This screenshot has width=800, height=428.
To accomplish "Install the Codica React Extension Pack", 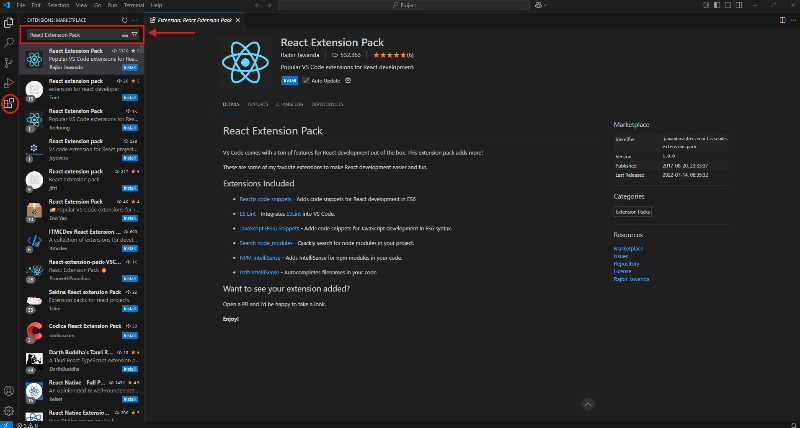I will pos(130,336).
